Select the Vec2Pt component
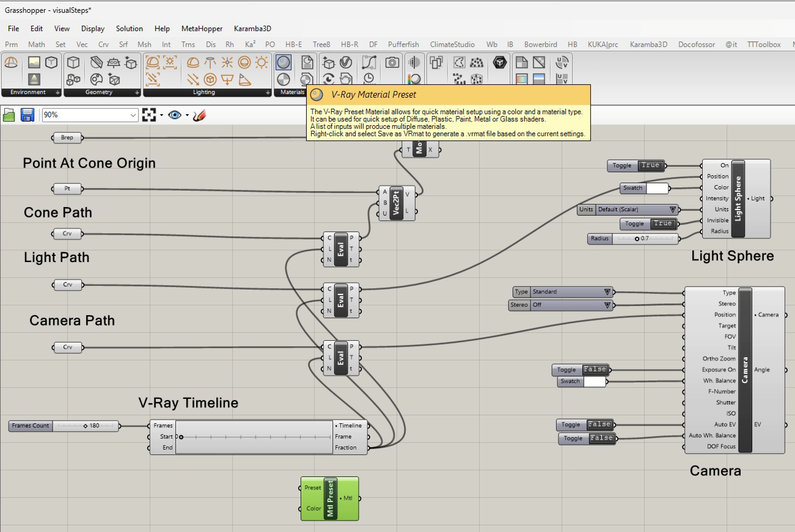This screenshot has height=532, width=795. coord(396,203)
